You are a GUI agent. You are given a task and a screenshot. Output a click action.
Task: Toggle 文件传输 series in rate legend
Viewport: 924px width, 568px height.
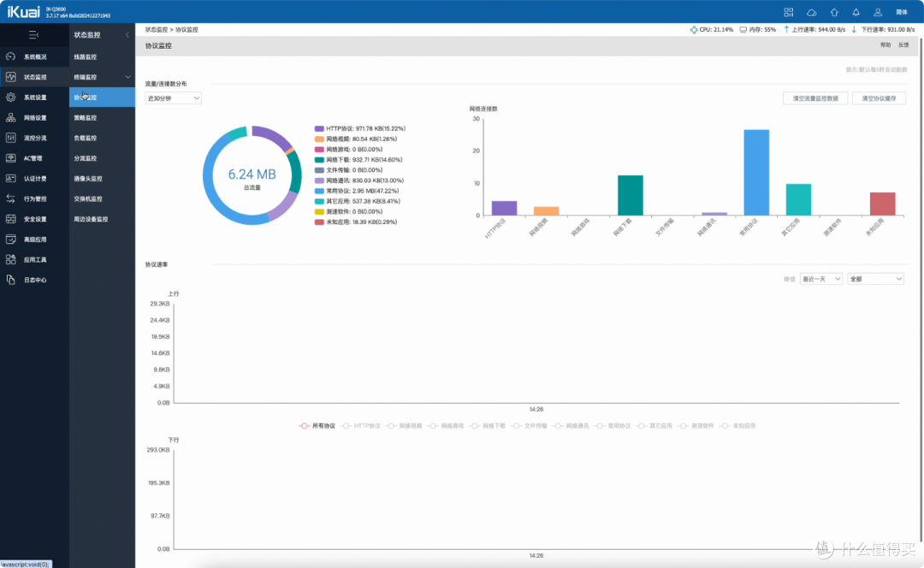pyautogui.click(x=530, y=426)
